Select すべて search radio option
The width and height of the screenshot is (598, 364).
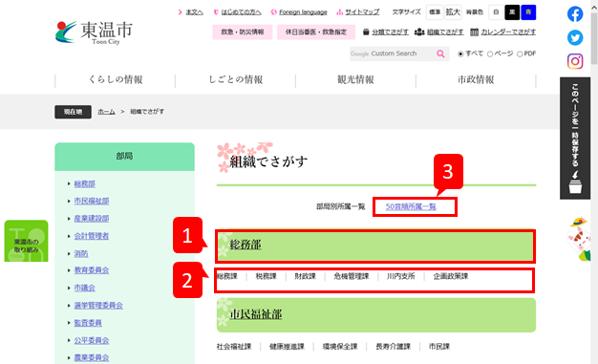(460, 54)
